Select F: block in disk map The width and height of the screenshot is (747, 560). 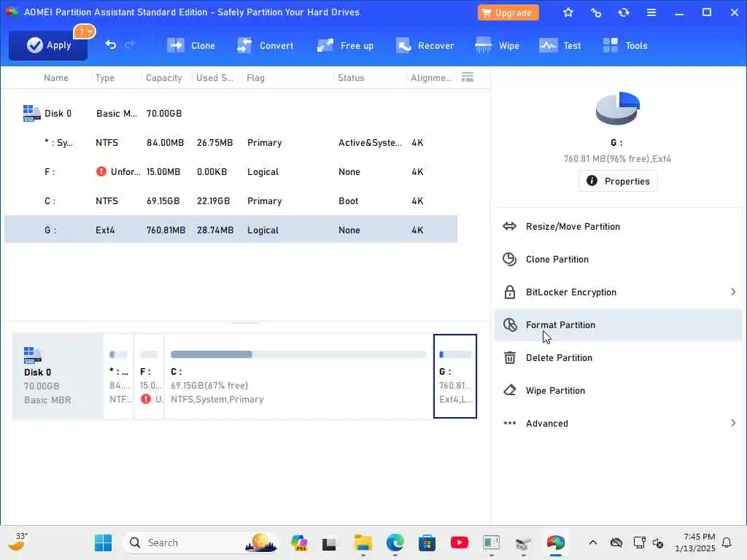[149, 376]
